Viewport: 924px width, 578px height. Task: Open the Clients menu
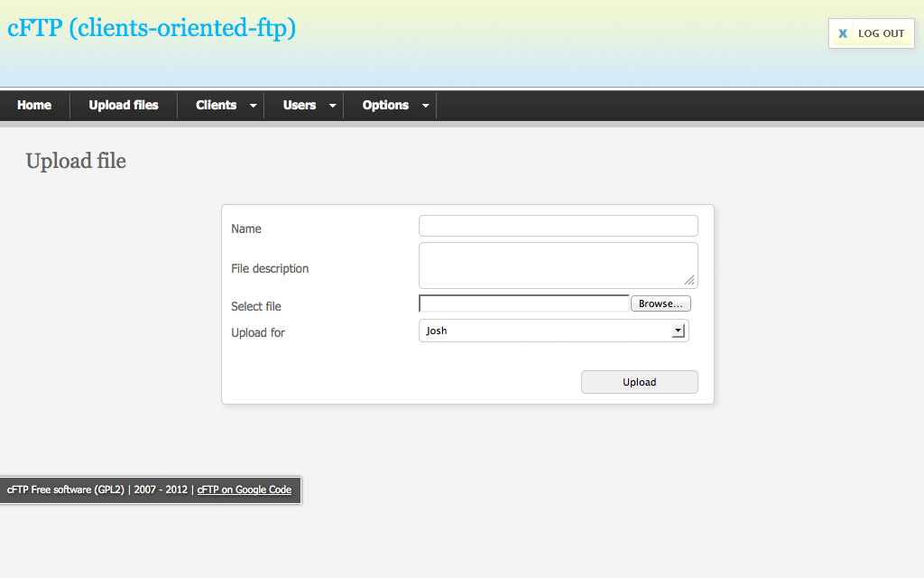(216, 106)
